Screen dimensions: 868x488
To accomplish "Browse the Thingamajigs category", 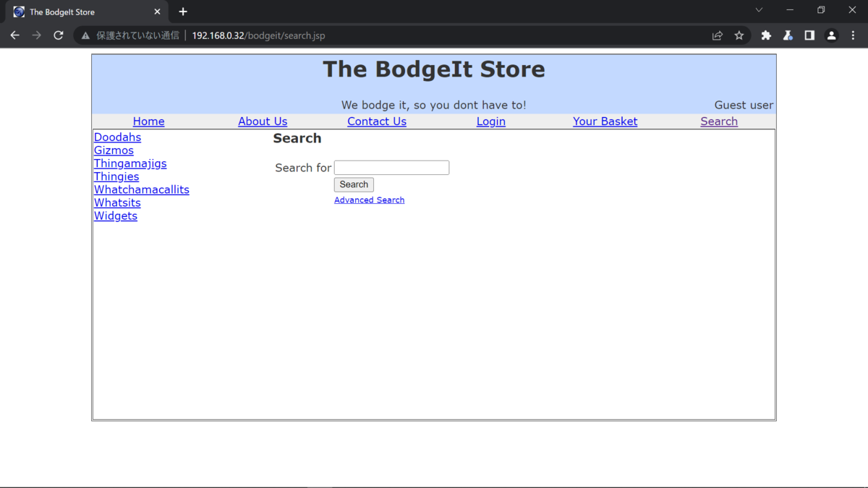I will click(x=130, y=163).
